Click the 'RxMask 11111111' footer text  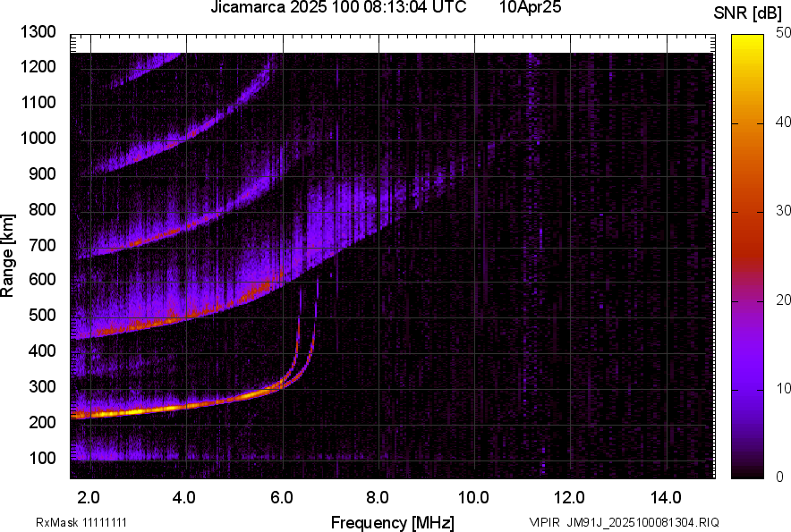coord(81,522)
